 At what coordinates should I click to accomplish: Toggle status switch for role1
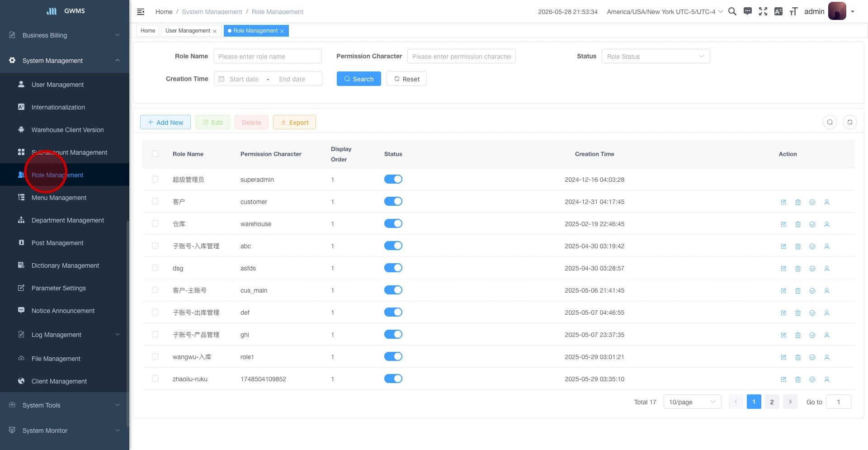393,356
